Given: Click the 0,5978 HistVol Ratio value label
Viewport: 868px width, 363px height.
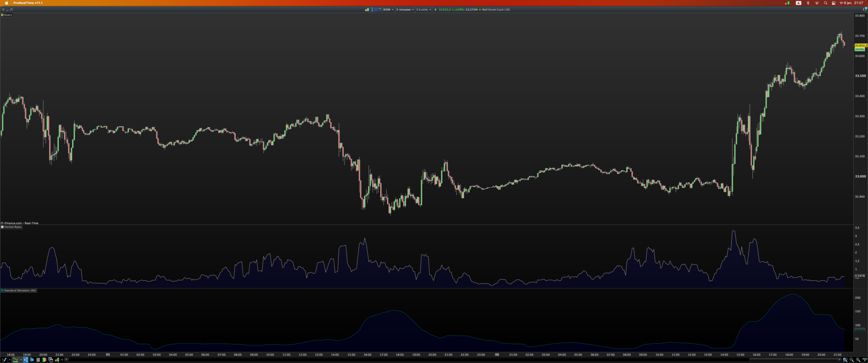Looking at the screenshot, I should click(860, 276).
